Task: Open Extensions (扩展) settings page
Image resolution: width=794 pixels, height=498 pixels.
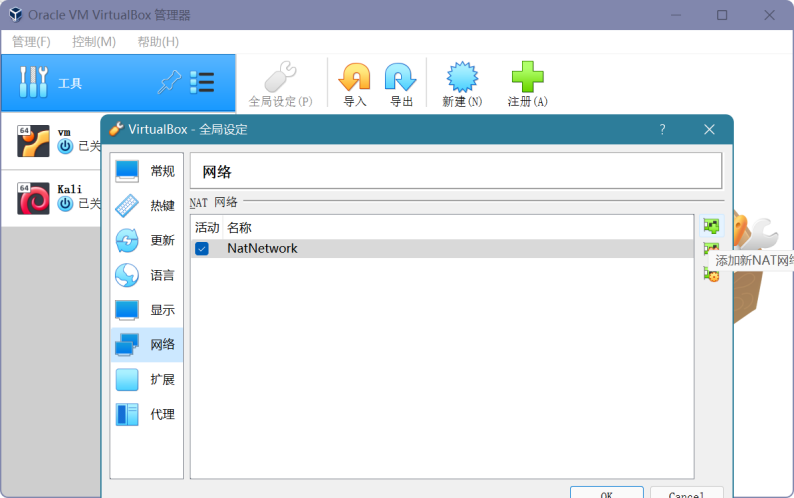Action: [x=146, y=379]
